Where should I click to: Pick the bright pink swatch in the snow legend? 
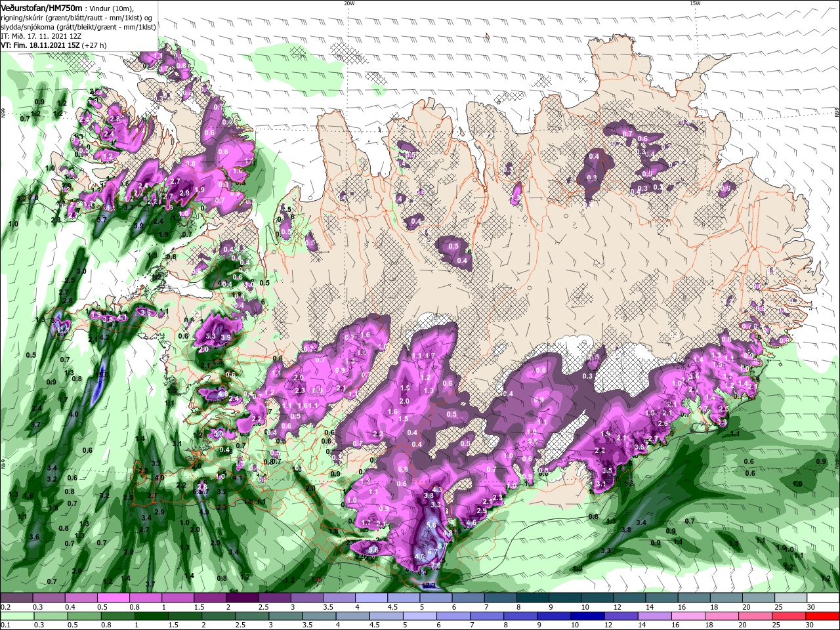coord(114,597)
